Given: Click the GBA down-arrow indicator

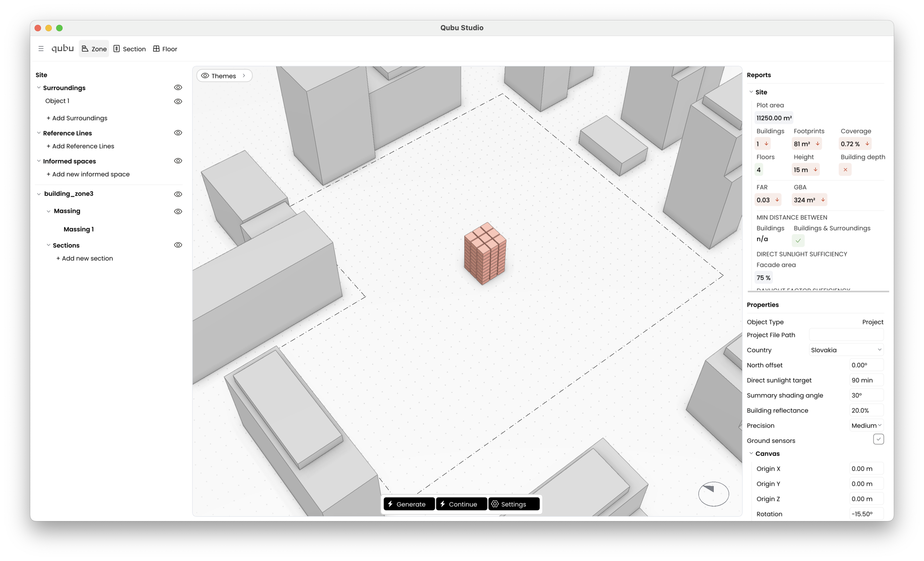Looking at the screenshot, I should pyautogui.click(x=823, y=200).
